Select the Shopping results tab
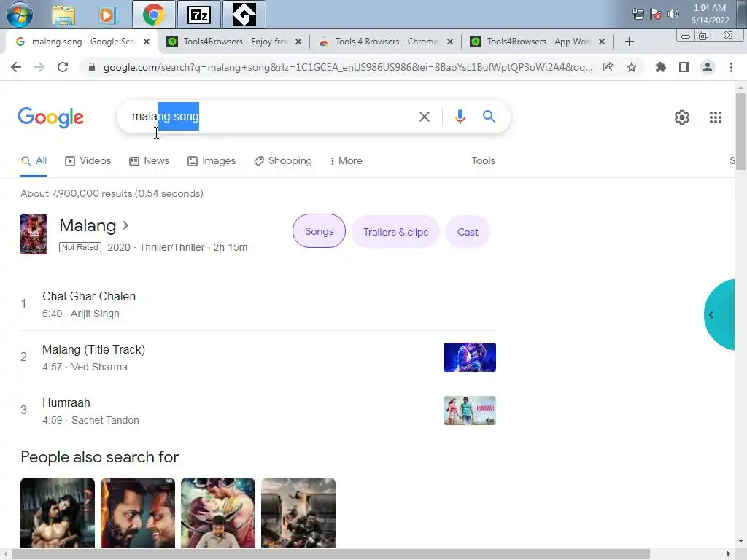 click(283, 161)
